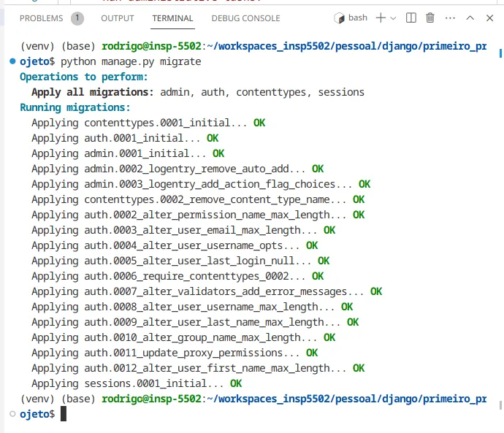
Task: Click the 'Operations to perform:' heading
Action: (83, 77)
